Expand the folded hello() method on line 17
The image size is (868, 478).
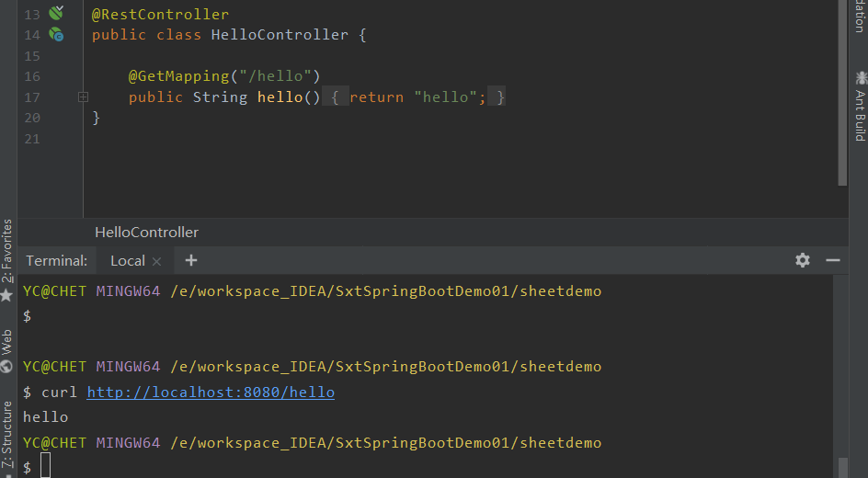click(x=83, y=97)
